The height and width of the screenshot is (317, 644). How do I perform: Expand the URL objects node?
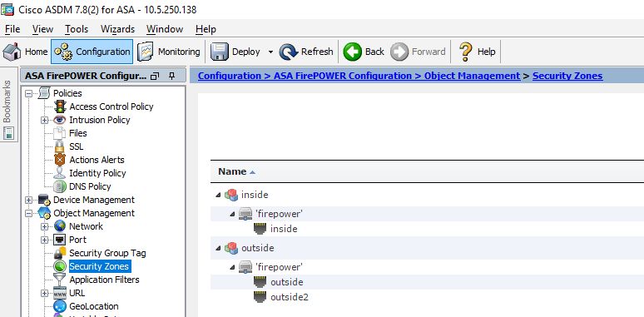pyautogui.click(x=44, y=293)
